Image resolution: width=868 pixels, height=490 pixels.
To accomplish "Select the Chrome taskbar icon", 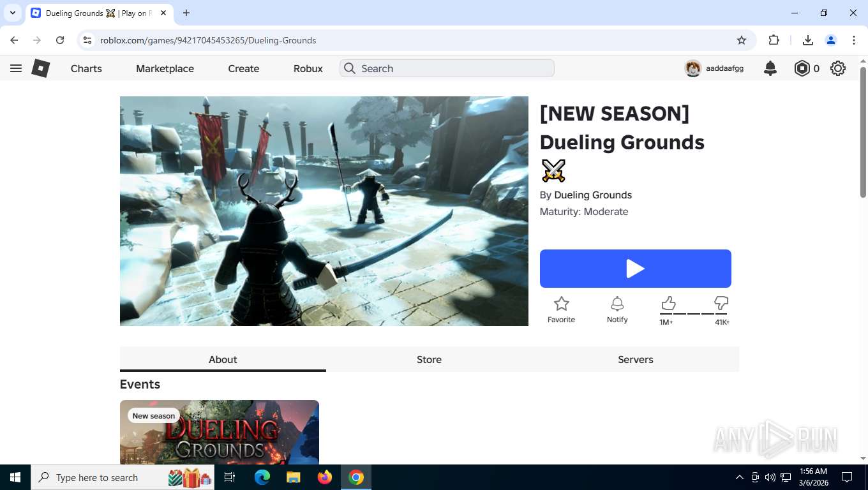I will click(x=356, y=477).
